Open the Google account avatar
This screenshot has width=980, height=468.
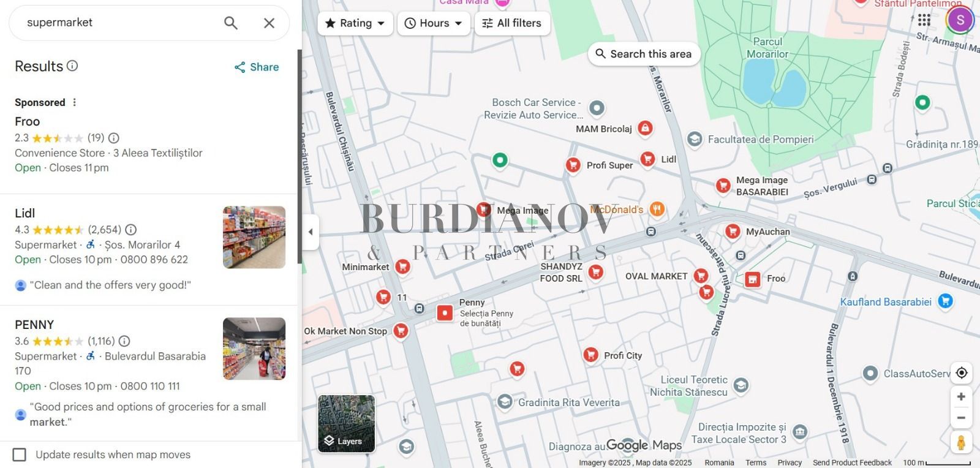coord(960,20)
